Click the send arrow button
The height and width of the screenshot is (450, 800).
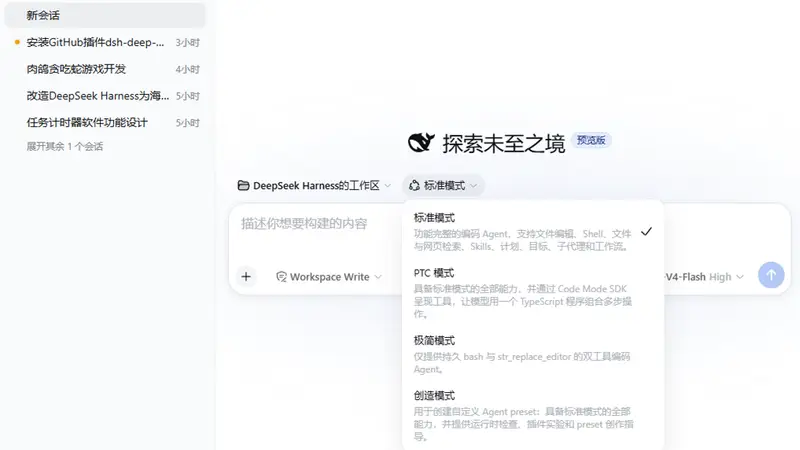[x=771, y=275]
